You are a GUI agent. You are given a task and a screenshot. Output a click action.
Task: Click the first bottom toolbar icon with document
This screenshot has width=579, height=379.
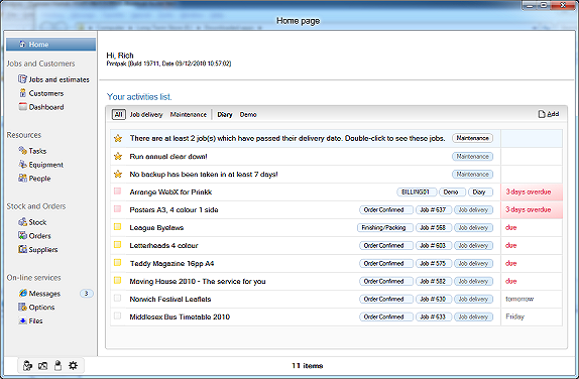(x=28, y=366)
